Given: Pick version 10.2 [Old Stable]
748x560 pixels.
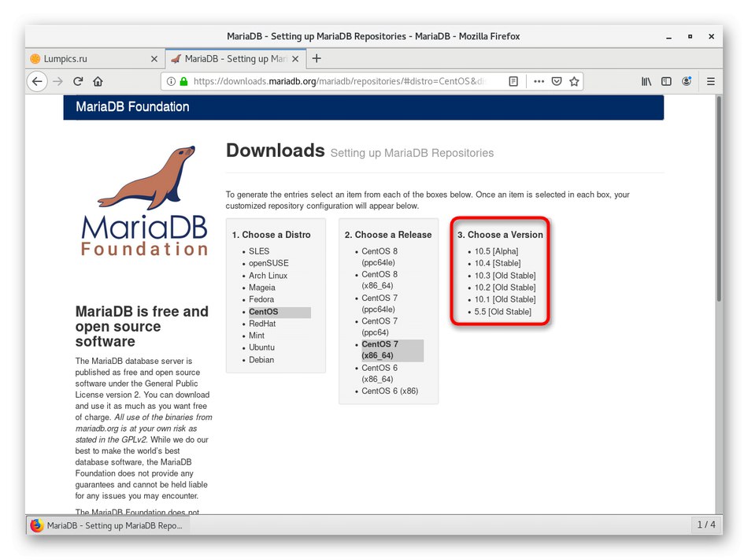Looking at the screenshot, I should pyautogui.click(x=505, y=287).
